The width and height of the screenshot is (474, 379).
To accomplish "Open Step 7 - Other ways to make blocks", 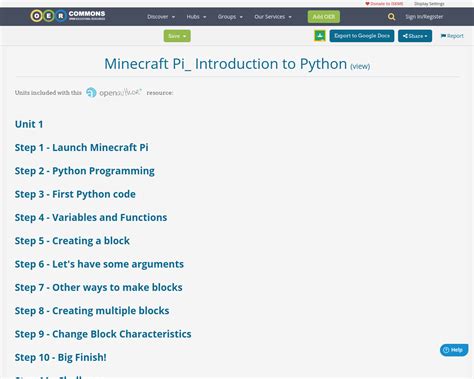I will tap(99, 287).
